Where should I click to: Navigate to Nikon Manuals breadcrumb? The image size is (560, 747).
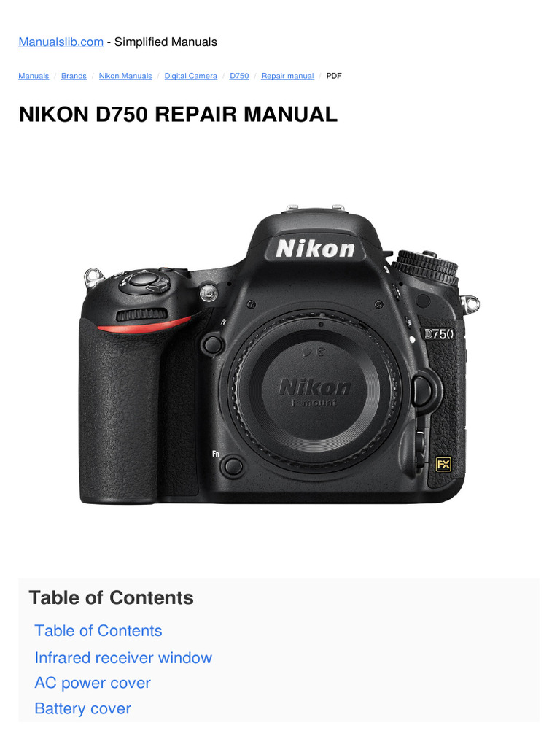[x=125, y=76]
